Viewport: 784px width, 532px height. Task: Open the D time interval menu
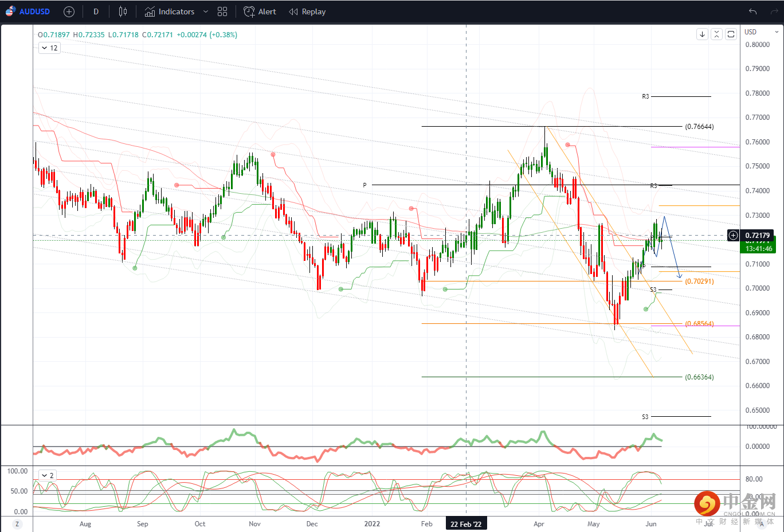96,11
